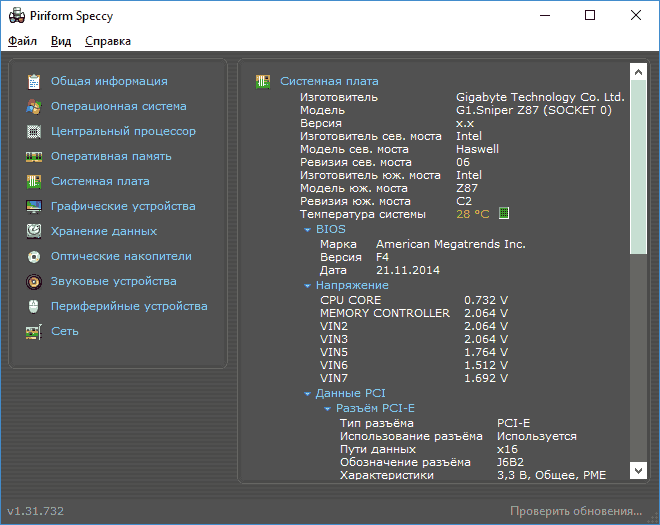Click the Хранение данных hard drive icon

pos(34,231)
